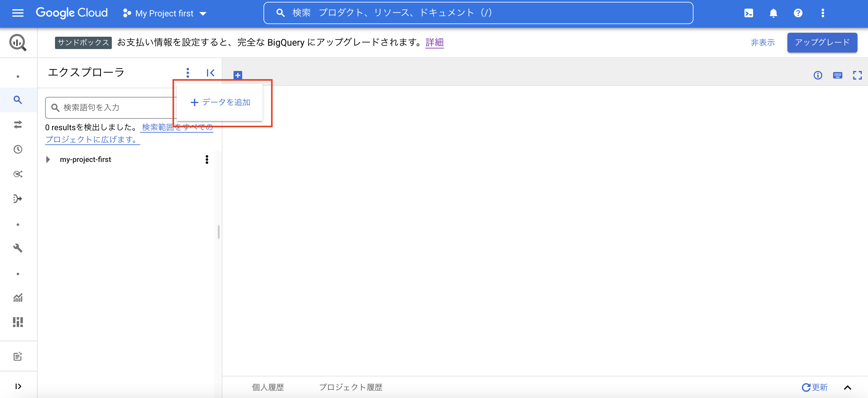Open the main navigation hamburger menu
Image resolution: width=868 pixels, height=398 pixels.
point(18,13)
